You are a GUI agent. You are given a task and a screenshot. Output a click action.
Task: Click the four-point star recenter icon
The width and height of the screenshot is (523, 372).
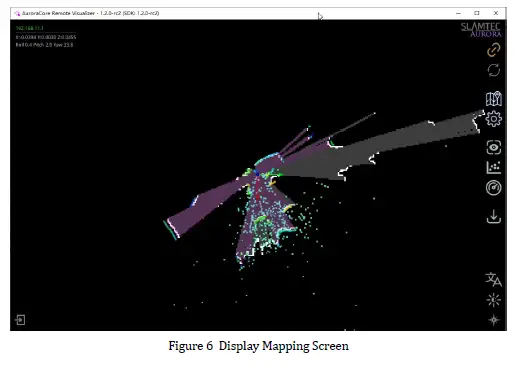tap(494, 320)
